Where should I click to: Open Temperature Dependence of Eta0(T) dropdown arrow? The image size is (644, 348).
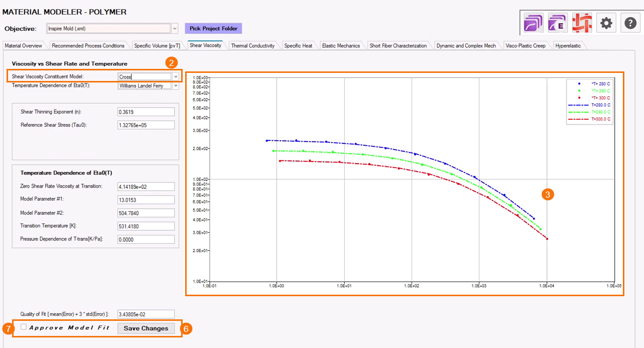click(175, 86)
